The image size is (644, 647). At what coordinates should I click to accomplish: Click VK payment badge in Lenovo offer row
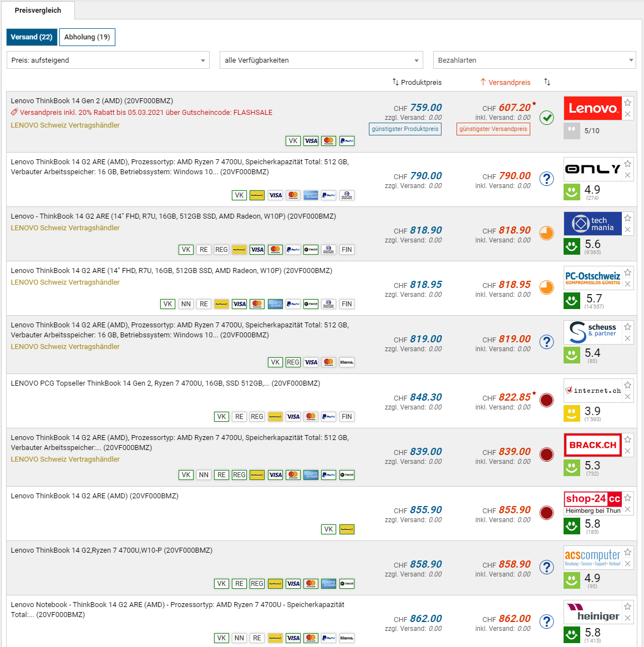[x=293, y=141]
